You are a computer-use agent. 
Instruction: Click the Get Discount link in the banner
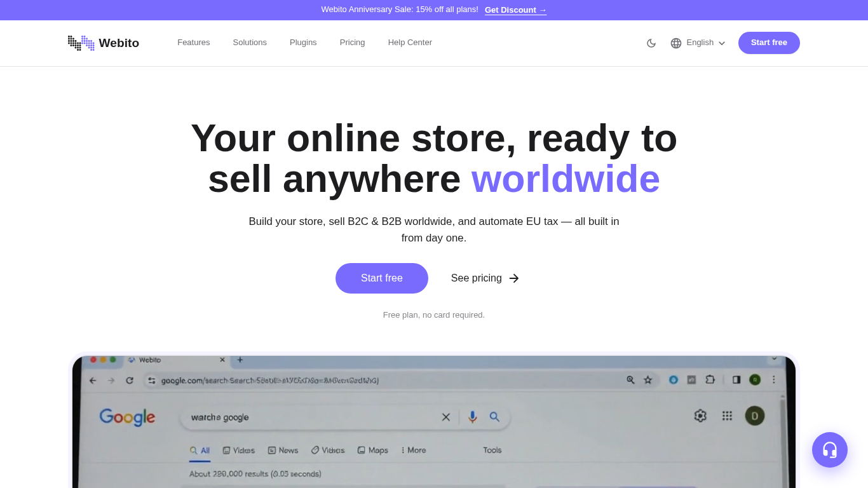(515, 10)
